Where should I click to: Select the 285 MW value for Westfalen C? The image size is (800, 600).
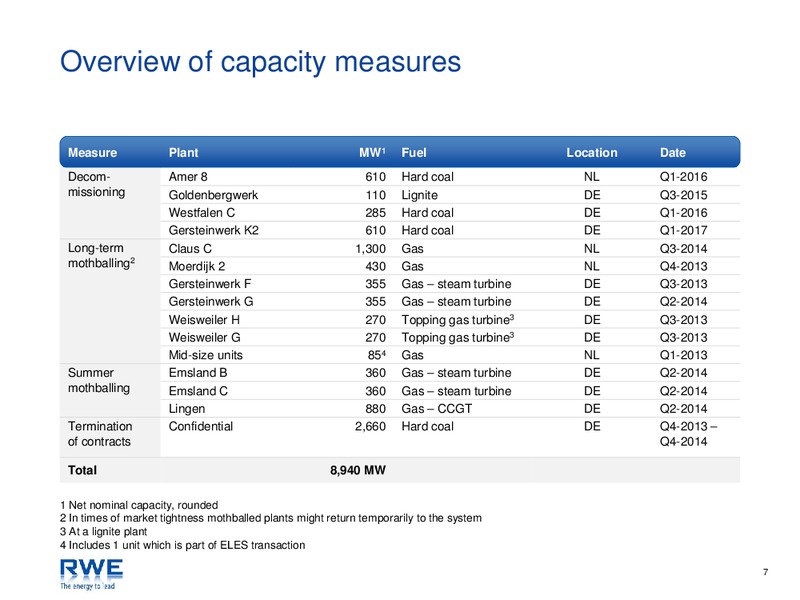click(x=376, y=213)
